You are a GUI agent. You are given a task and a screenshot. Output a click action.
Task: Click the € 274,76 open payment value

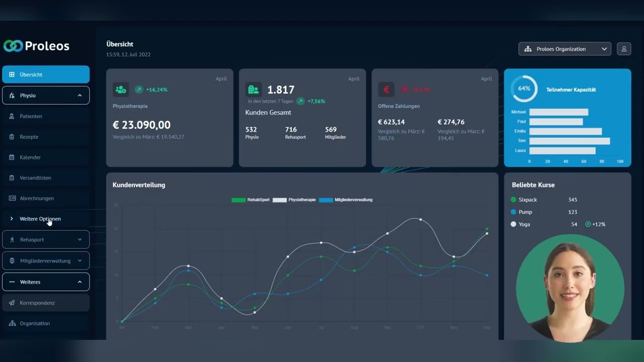451,122
